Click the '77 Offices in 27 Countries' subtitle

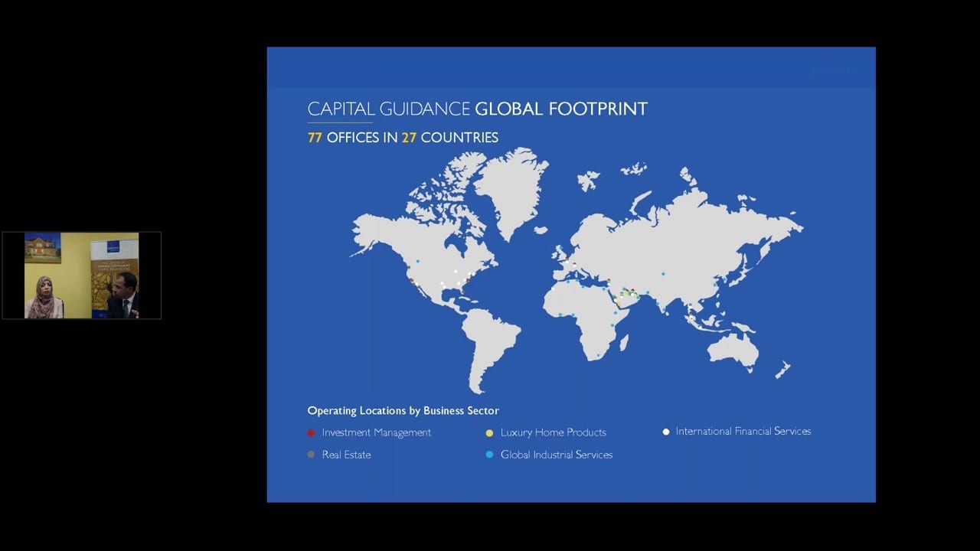tap(403, 138)
